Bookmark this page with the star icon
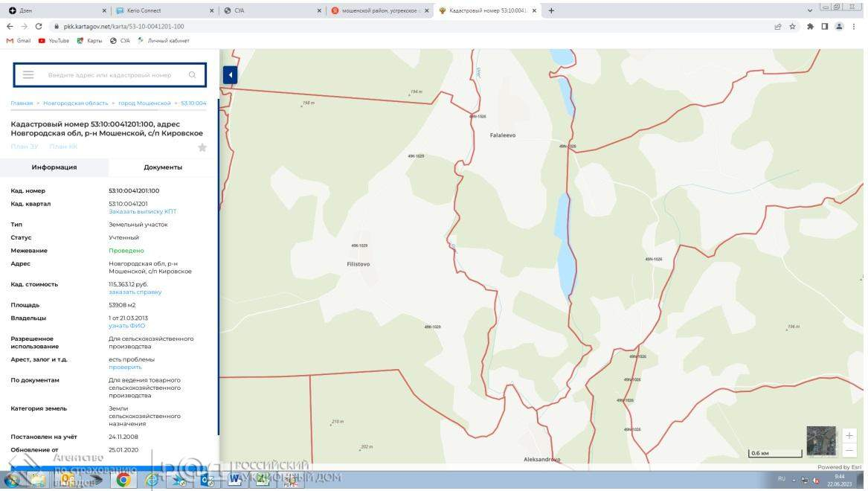The width and height of the screenshot is (868, 491). (x=793, y=26)
